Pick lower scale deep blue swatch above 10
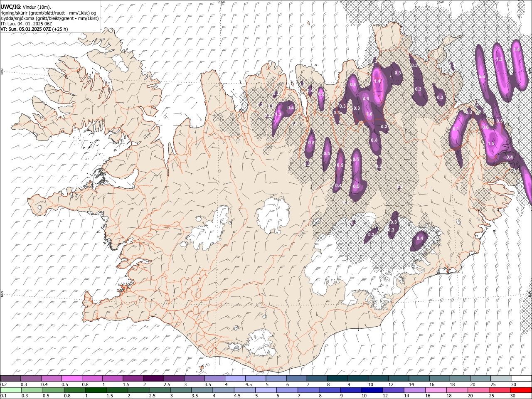Image resolution: width=532 pixels, height=399 pixels. click(372, 390)
